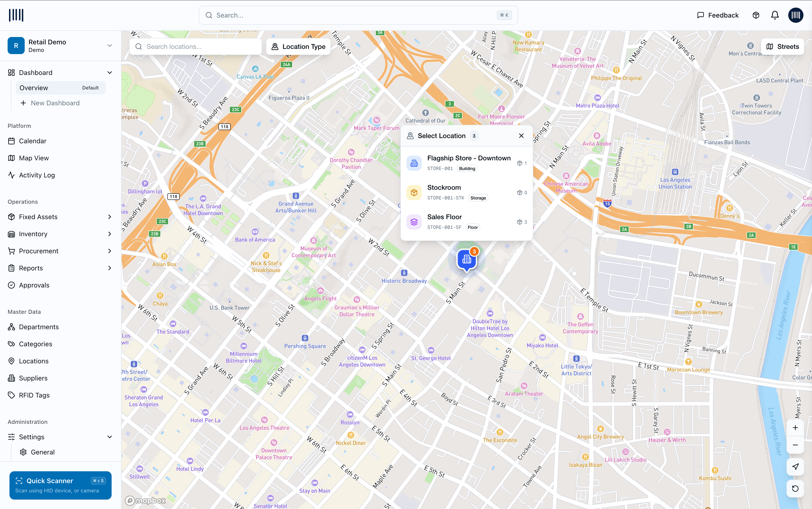Go to RFID Tags page
The image size is (812, 509).
click(34, 395)
